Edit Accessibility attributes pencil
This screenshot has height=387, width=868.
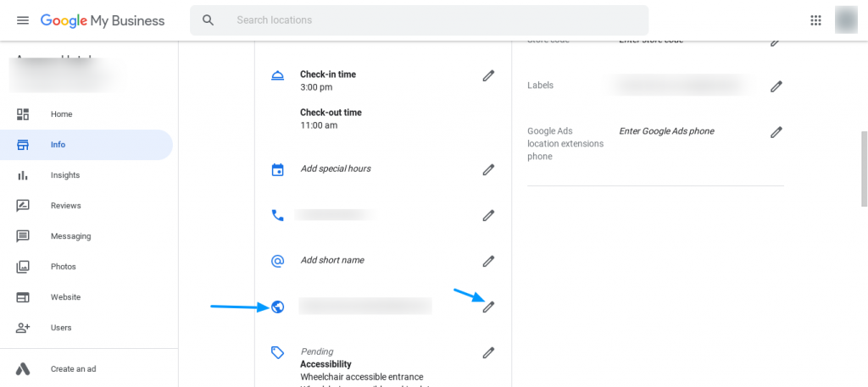(487, 353)
